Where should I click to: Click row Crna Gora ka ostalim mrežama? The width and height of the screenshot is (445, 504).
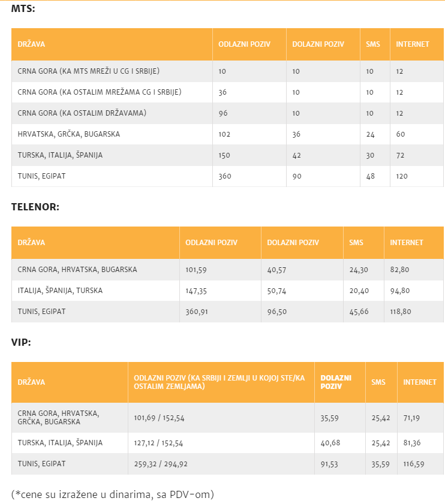point(227,92)
